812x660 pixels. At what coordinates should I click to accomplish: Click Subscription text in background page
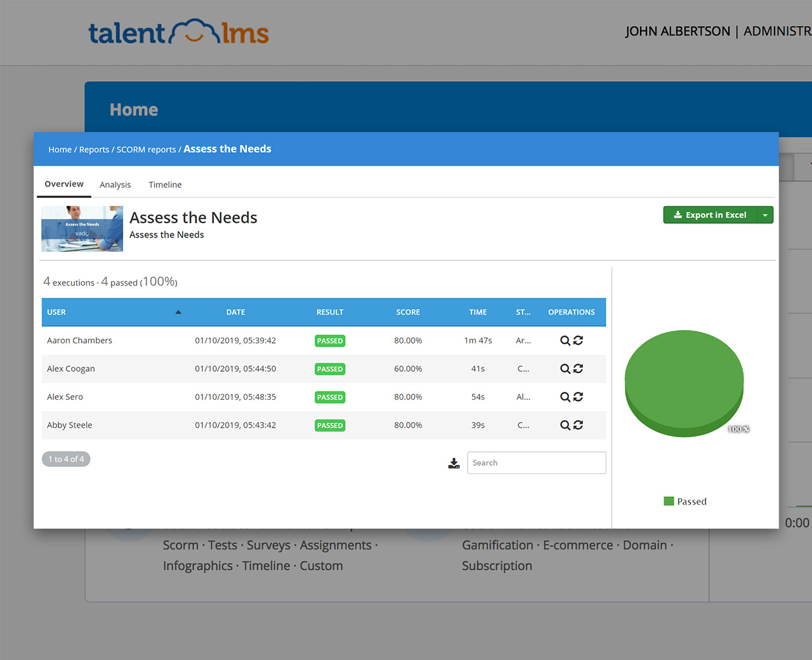pos(497,565)
